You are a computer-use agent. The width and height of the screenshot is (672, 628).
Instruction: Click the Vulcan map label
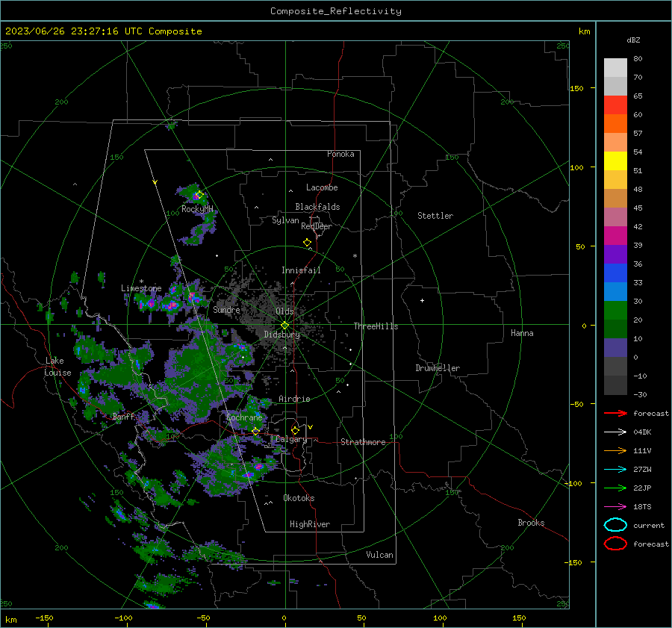click(379, 555)
